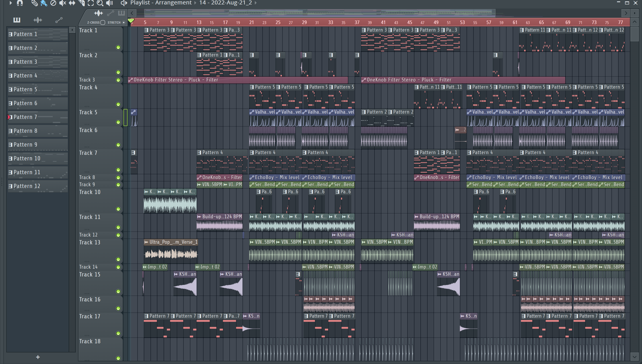The image size is (642, 364).
Task: Open the EchoBoy - Mix level clip at bar 21
Action: pos(275,178)
